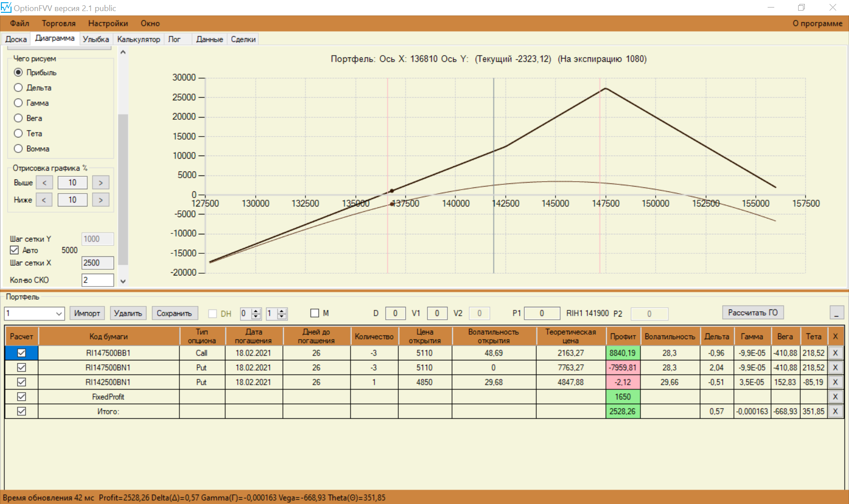Click the Рассчитать ГО button
Image resolution: width=849 pixels, height=504 pixels.
(753, 313)
